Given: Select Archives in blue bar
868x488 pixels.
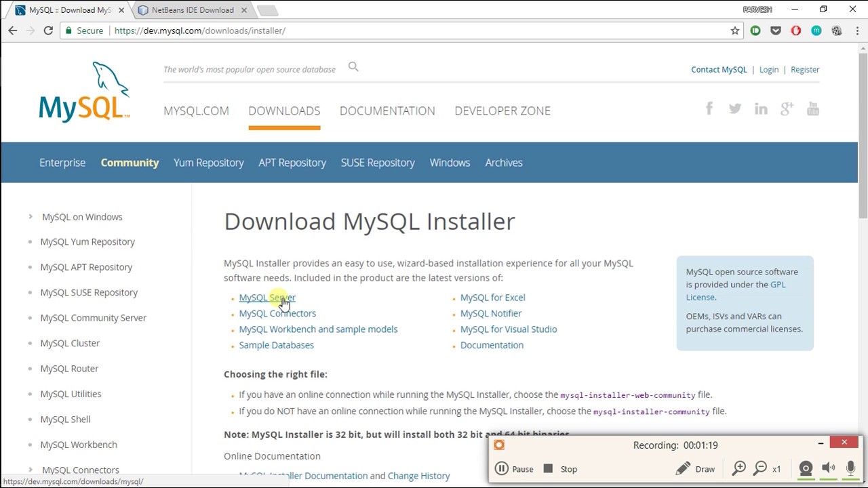Looking at the screenshot, I should click(504, 163).
